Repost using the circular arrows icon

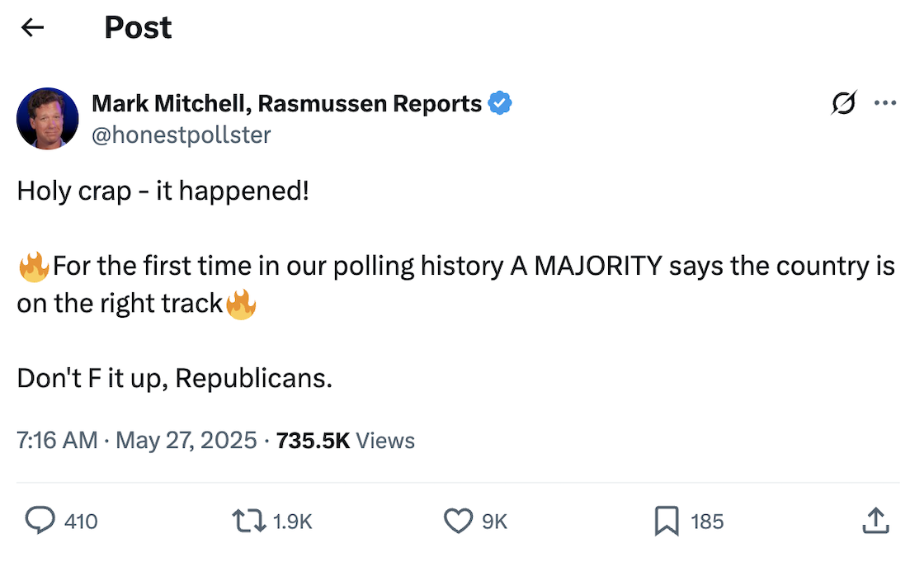pyautogui.click(x=248, y=521)
